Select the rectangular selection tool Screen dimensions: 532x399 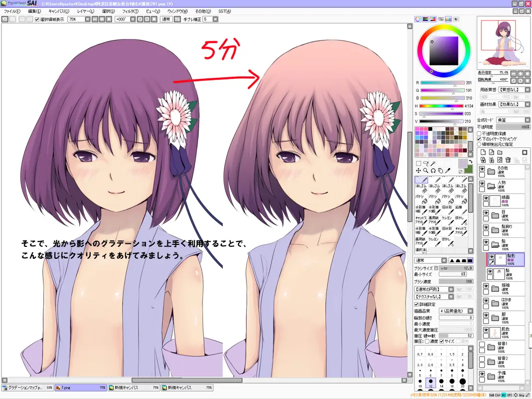pyautogui.click(x=418, y=163)
